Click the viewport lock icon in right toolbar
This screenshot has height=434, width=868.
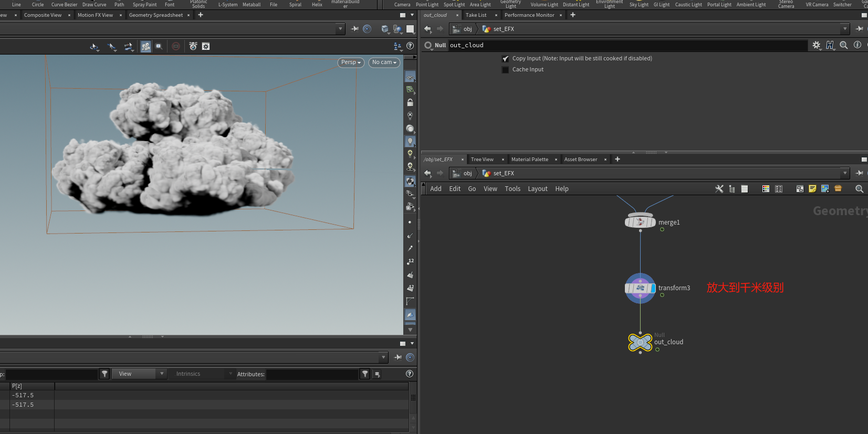tap(410, 103)
